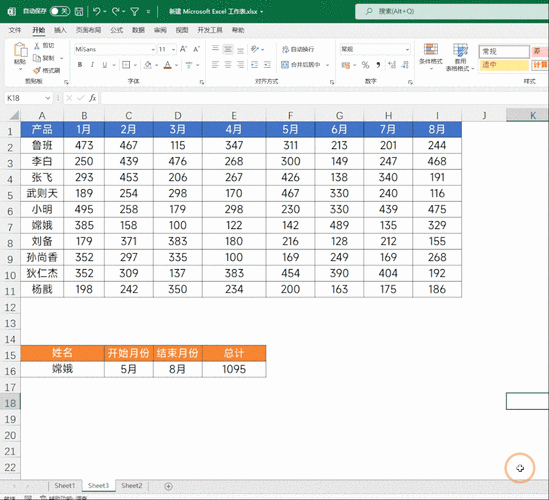Click the Save disk icon
This screenshot has height=500, width=549.
click(79, 12)
